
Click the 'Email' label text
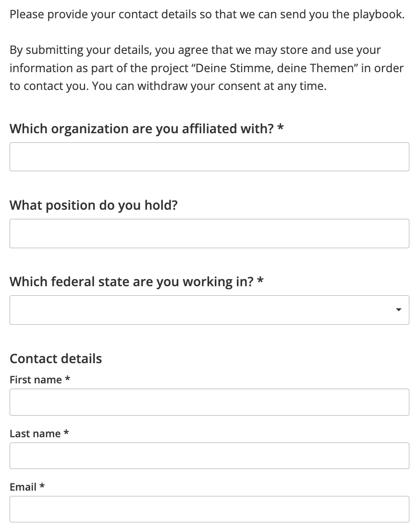[x=23, y=487]
